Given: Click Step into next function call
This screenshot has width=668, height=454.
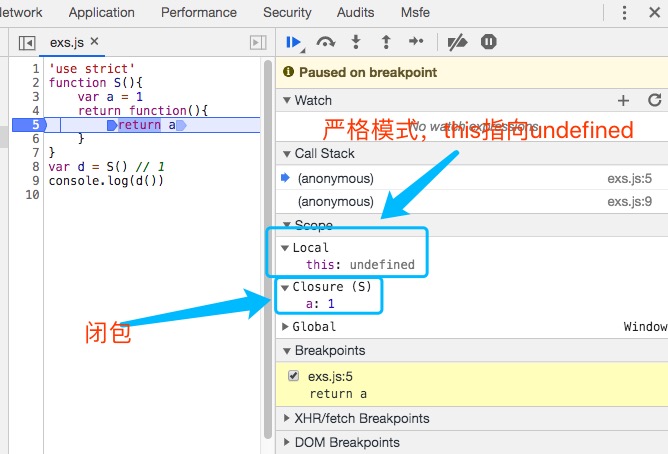Looking at the screenshot, I should point(355,42).
